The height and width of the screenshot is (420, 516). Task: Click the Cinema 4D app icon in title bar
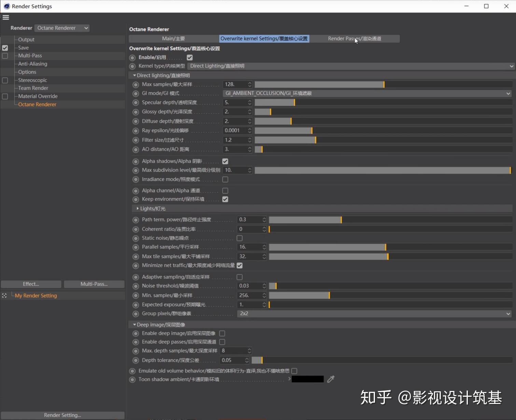pos(6,6)
